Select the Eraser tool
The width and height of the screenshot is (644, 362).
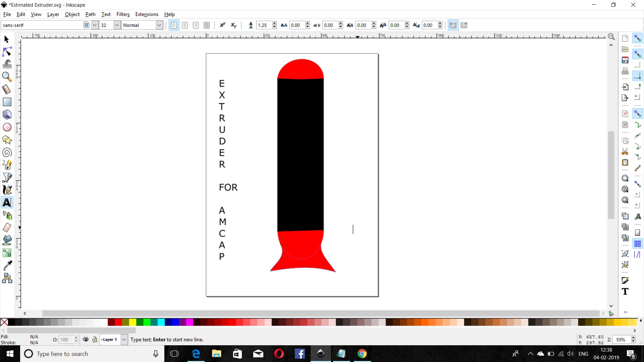(7, 228)
